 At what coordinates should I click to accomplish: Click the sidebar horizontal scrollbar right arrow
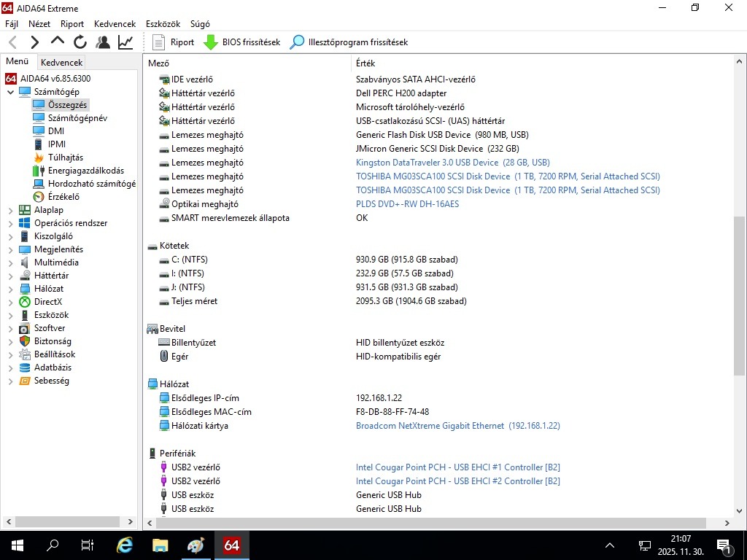click(x=131, y=522)
